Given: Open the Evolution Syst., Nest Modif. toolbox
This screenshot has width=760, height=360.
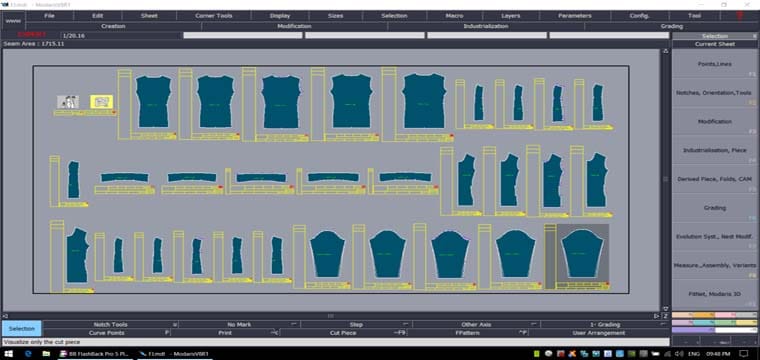Looking at the screenshot, I should tap(715, 236).
